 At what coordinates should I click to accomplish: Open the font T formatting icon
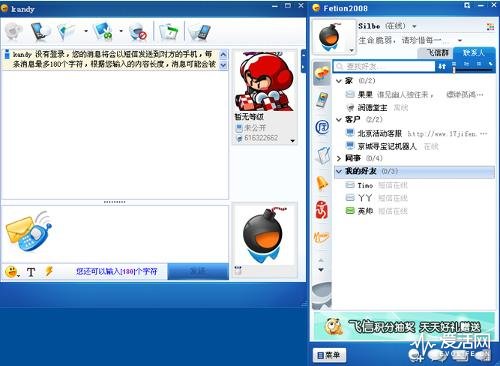pyautogui.click(x=31, y=272)
